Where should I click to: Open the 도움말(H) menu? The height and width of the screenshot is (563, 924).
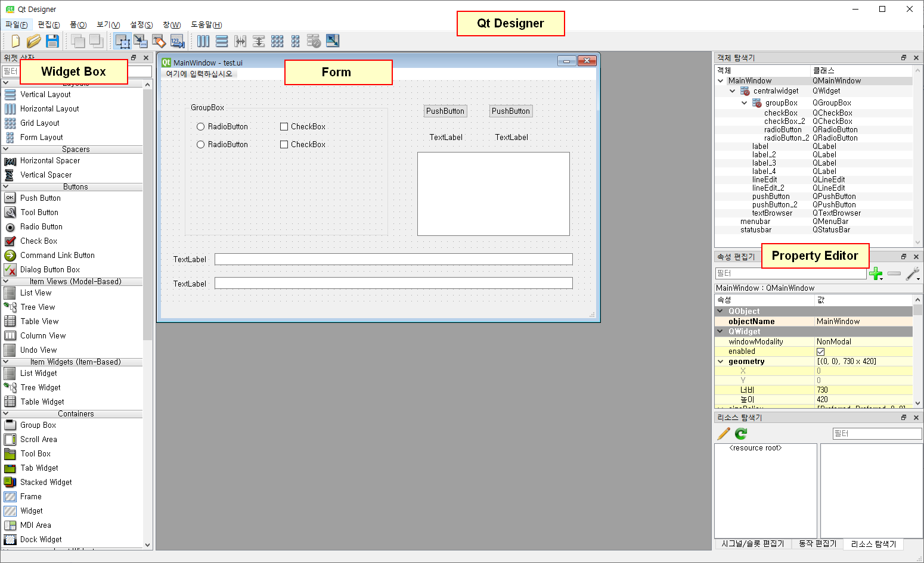(x=206, y=24)
